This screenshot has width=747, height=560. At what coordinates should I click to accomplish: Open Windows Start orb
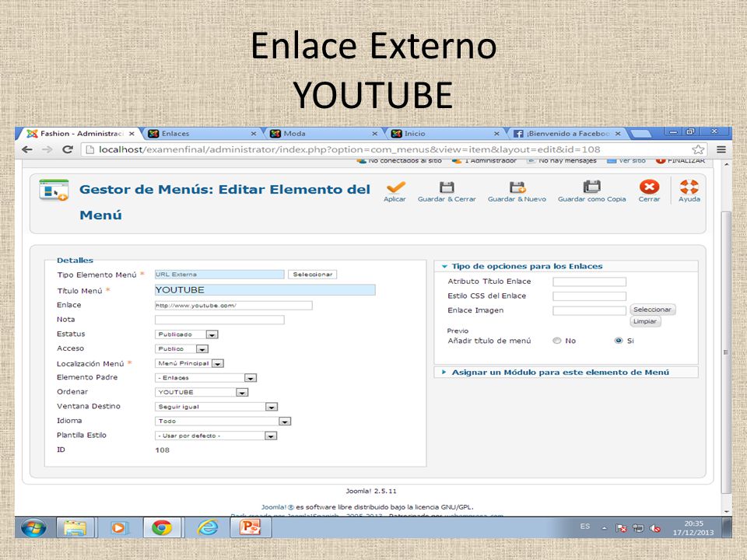pos(33,527)
